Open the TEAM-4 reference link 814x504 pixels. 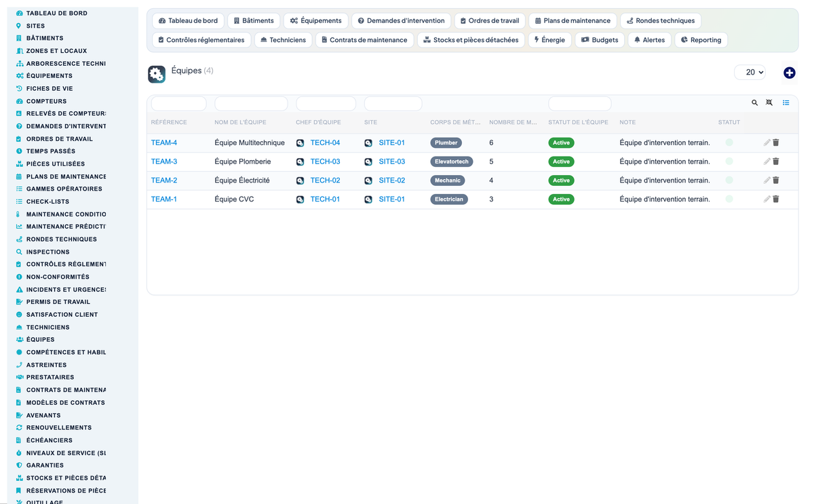coord(164,142)
